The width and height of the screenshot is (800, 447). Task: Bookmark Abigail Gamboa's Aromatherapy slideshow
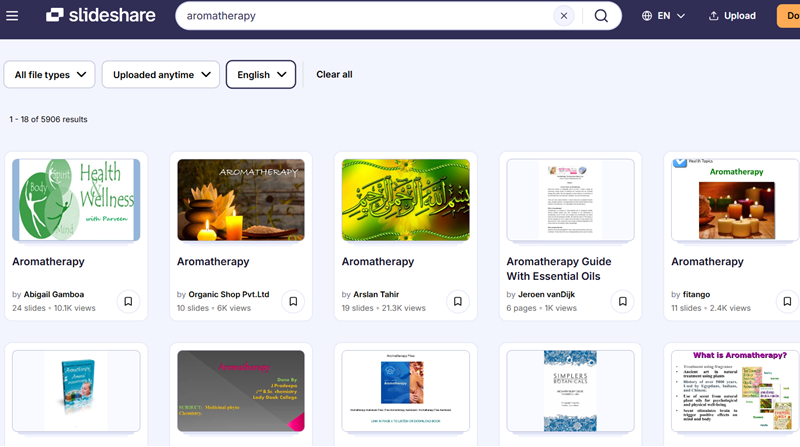128,301
